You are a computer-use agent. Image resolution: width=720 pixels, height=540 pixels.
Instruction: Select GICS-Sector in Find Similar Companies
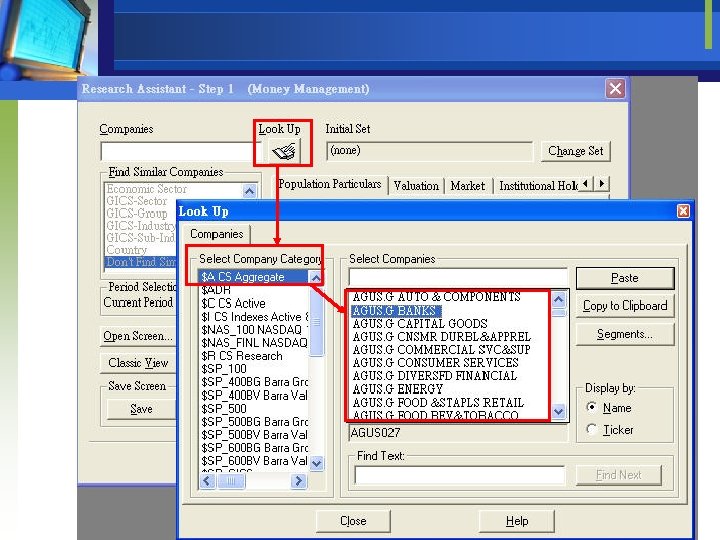click(x=136, y=201)
